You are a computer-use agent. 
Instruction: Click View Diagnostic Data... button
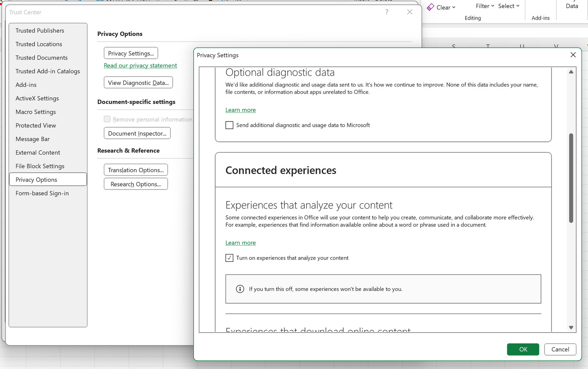click(x=138, y=83)
